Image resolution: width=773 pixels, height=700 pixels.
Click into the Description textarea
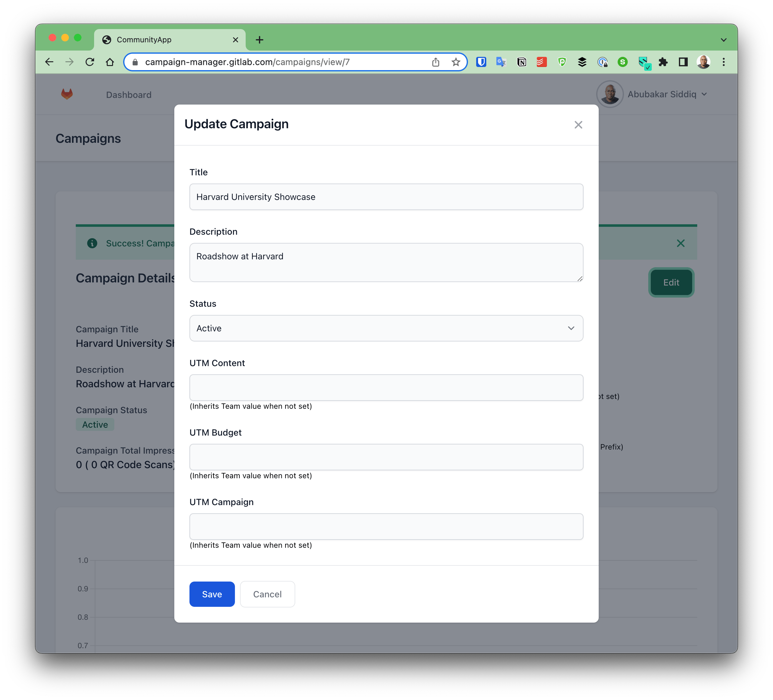386,262
